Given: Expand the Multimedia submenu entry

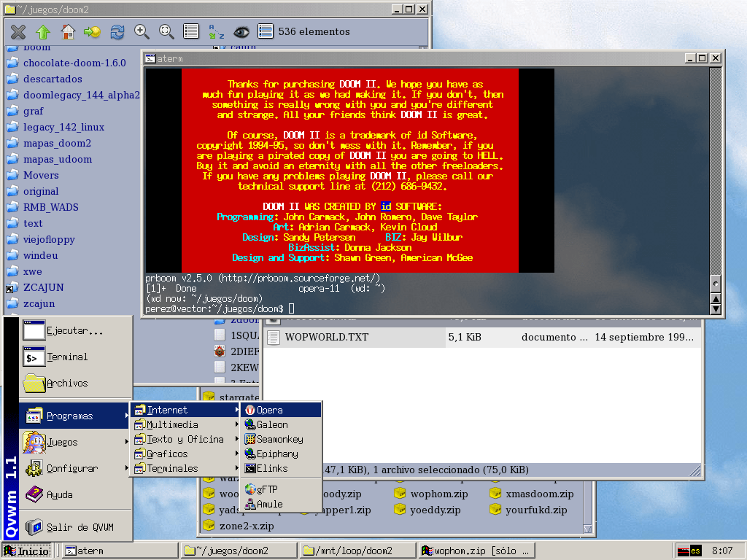Looking at the screenshot, I should click(x=186, y=424).
